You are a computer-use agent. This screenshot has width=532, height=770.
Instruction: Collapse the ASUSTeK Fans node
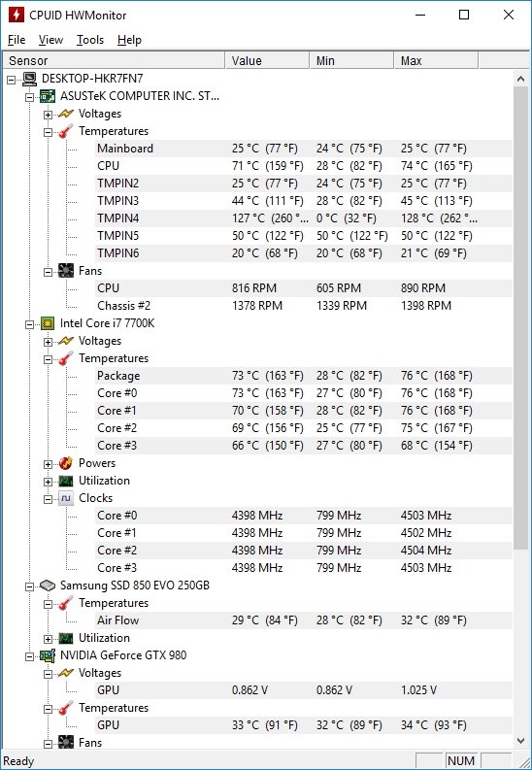tap(48, 272)
